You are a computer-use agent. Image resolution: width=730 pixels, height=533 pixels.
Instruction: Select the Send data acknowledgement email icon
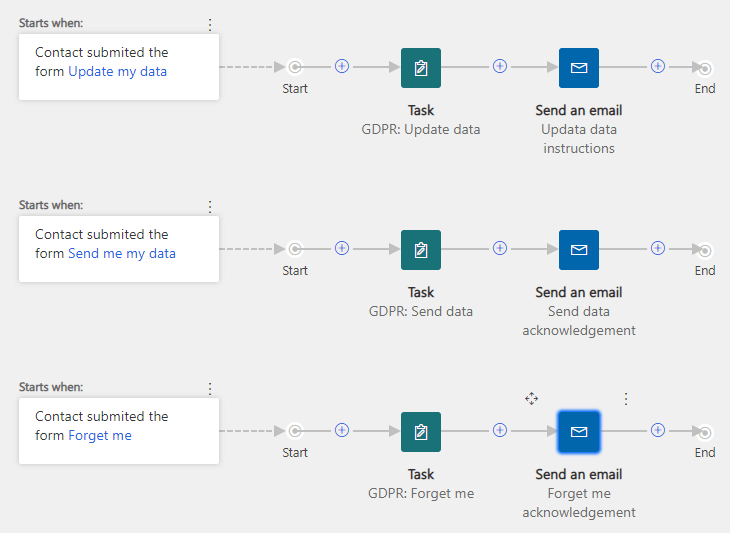pos(579,250)
